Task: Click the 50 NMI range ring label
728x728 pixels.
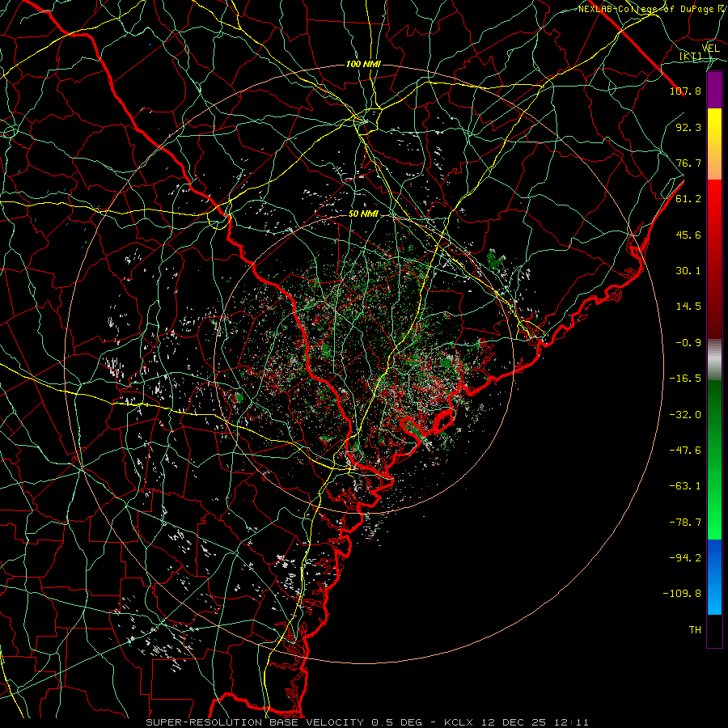Action: [363, 214]
